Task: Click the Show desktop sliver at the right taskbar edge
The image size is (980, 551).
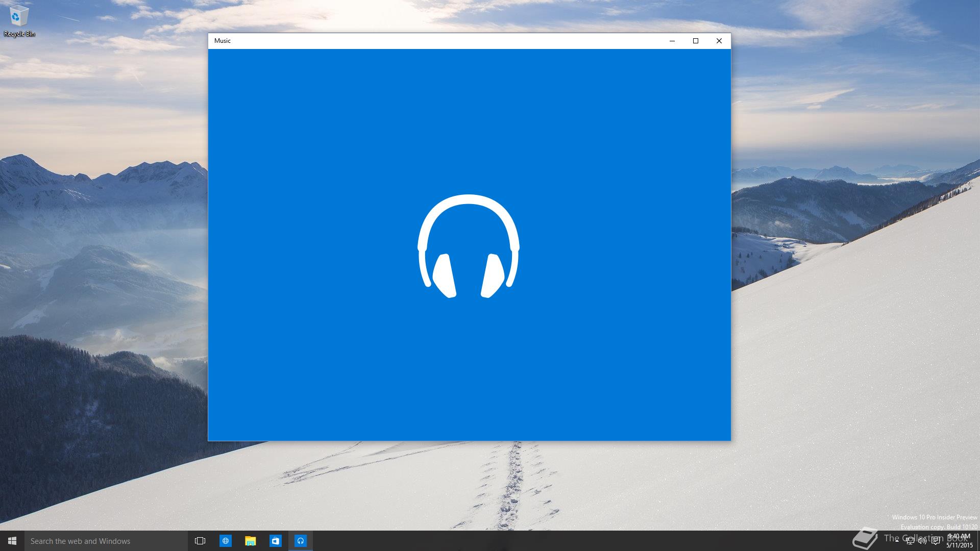Action: point(978,541)
